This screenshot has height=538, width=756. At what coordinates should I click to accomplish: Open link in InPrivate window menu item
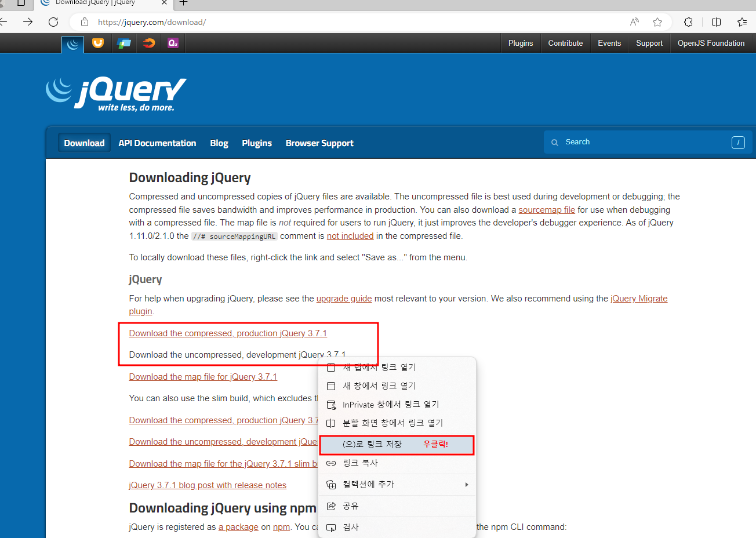397,404
